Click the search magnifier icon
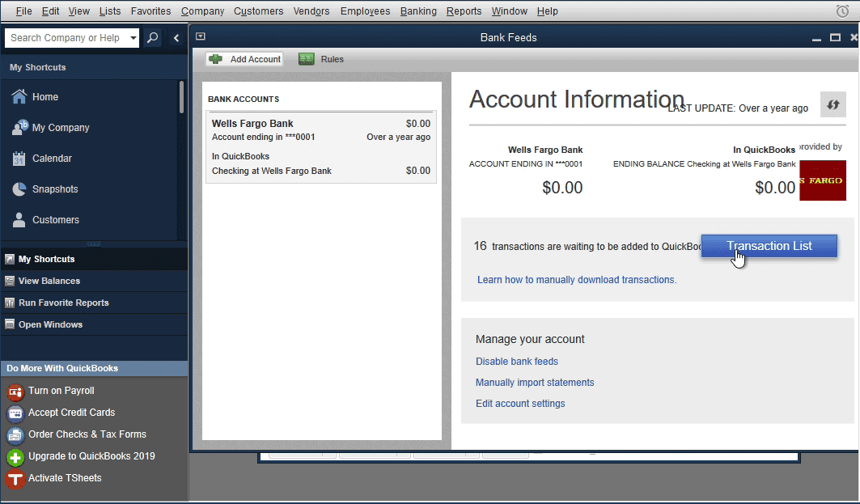 coord(152,37)
